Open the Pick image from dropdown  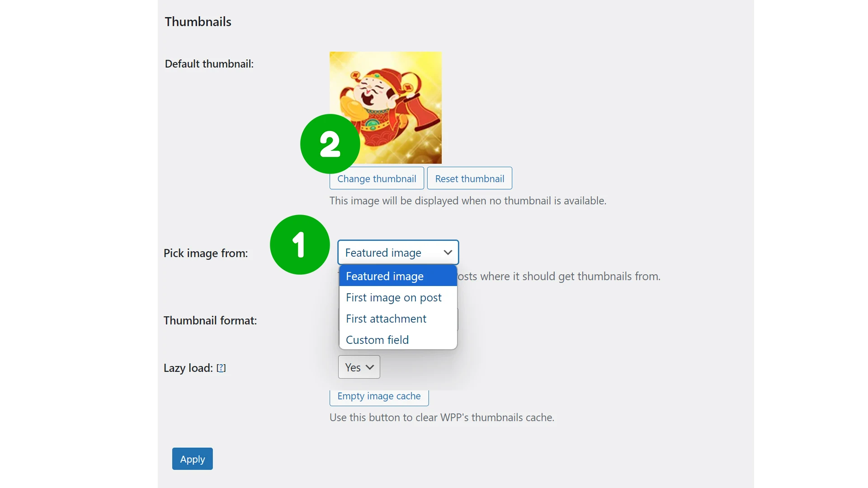tap(398, 253)
